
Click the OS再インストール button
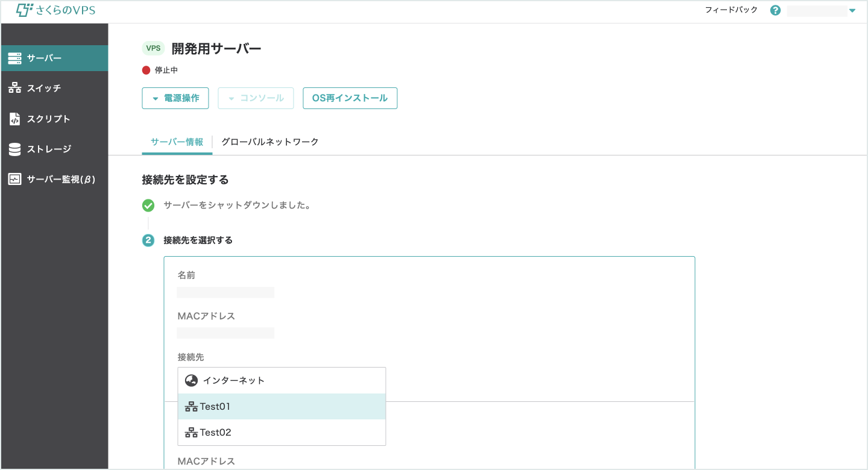point(350,98)
